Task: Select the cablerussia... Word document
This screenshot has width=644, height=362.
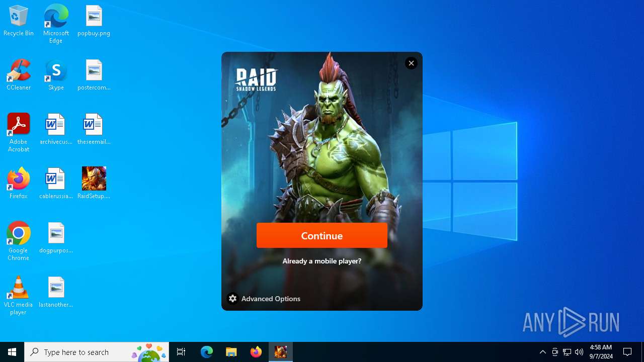Action: point(56,184)
